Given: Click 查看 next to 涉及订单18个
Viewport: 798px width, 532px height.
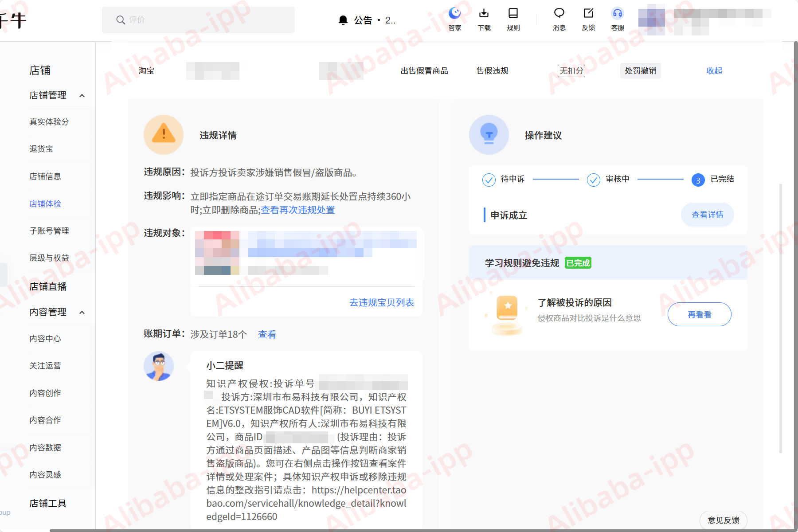Looking at the screenshot, I should point(267,334).
